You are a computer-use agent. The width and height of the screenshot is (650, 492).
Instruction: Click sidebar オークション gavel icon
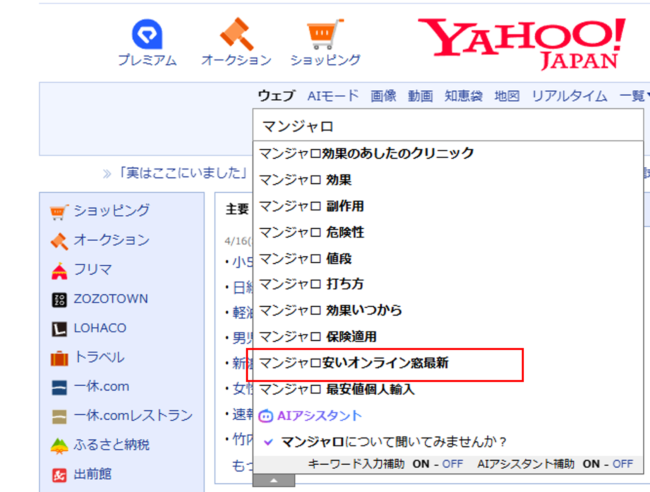[59, 241]
